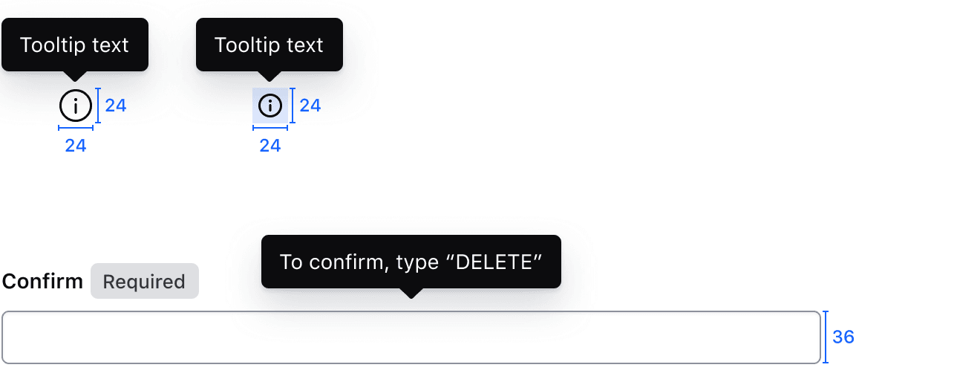Click the blue vertical measurement bar beside the input field
The width and height of the screenshot is (980, 382).
[x=826, y=337]
